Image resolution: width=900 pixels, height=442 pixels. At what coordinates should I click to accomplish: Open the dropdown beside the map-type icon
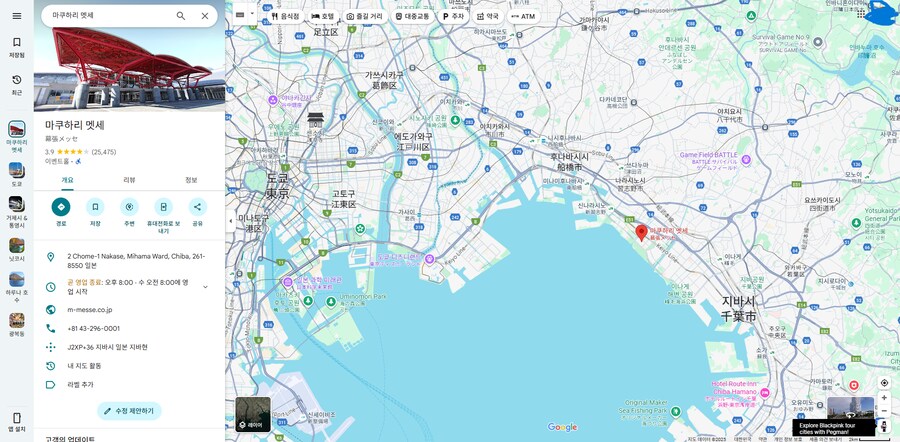tap(253, 14)
